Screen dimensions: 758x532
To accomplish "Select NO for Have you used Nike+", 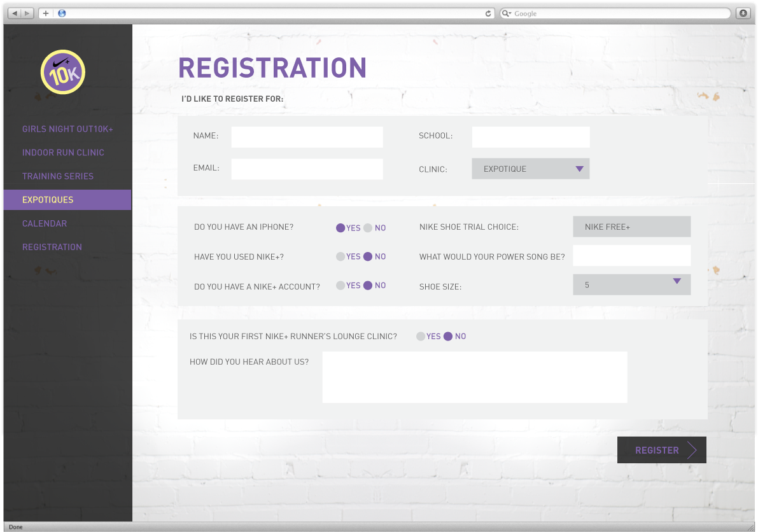I will pos(368,256).
